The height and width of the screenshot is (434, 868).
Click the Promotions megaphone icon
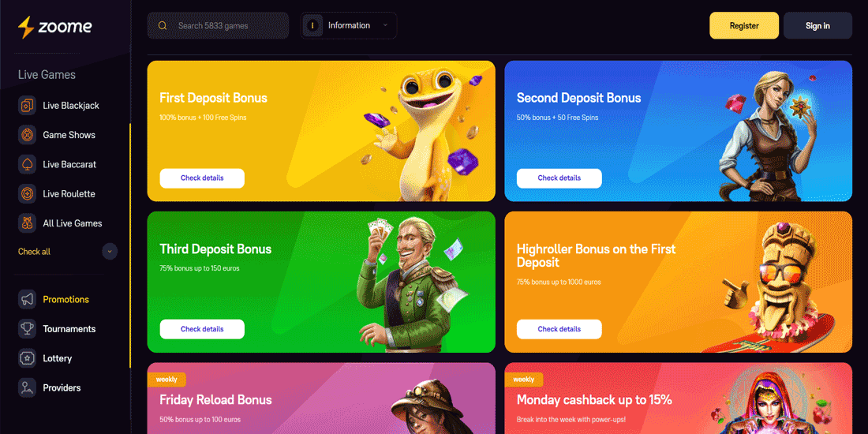pyautogui.click(x=27, y=299)
